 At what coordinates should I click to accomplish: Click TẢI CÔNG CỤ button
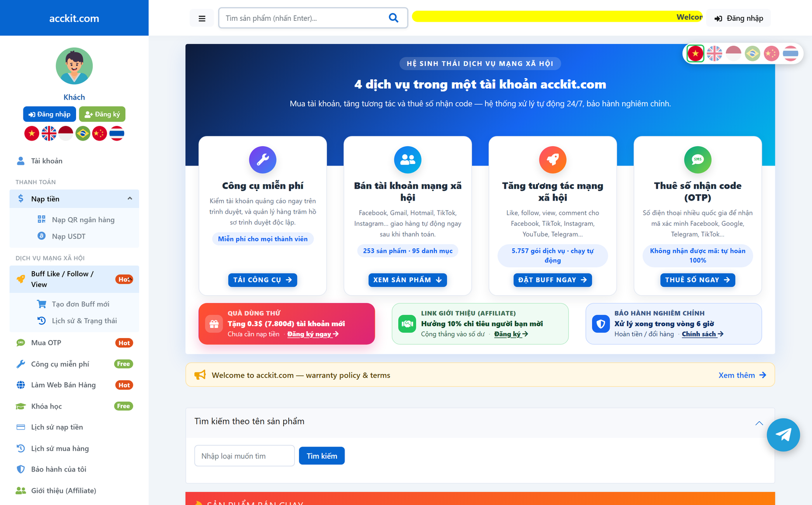pyautogui.click(x=262, y=280)
